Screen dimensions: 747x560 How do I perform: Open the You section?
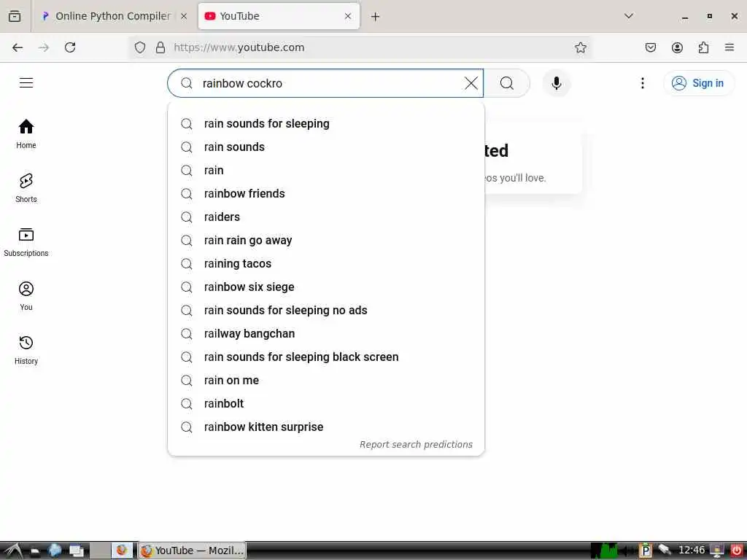tap(26, 296)
